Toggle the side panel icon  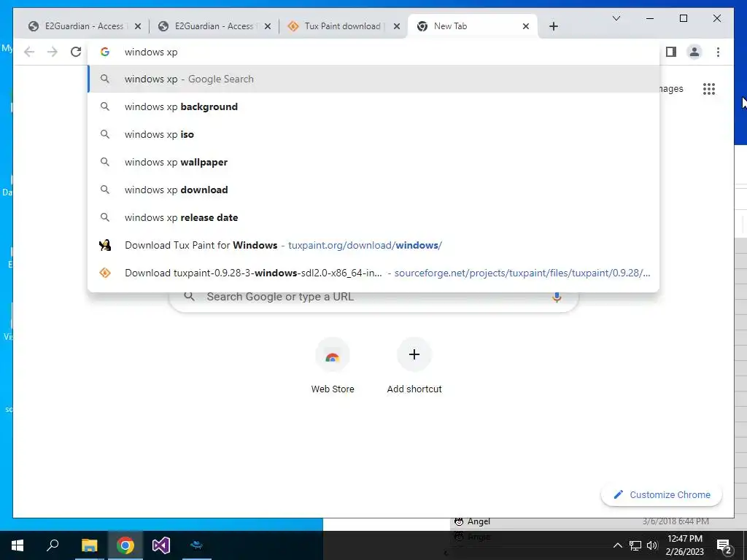coord(671,52)
